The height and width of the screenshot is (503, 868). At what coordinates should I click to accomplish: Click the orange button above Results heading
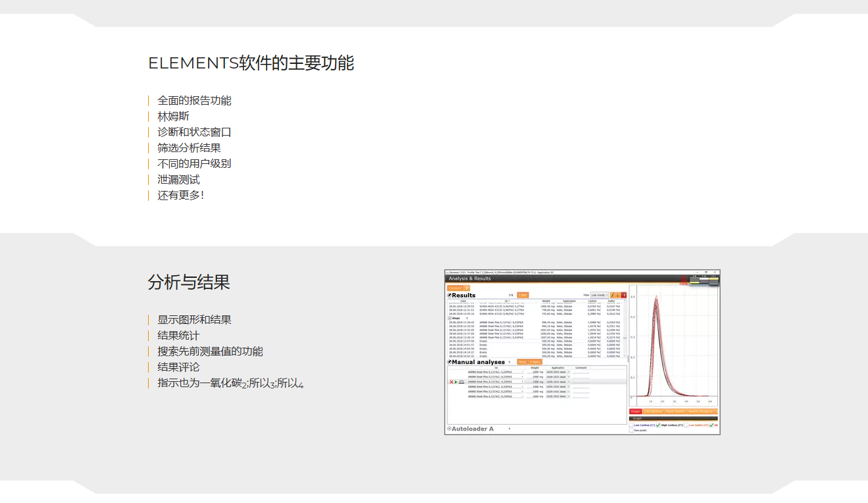[x=455, y=288]
